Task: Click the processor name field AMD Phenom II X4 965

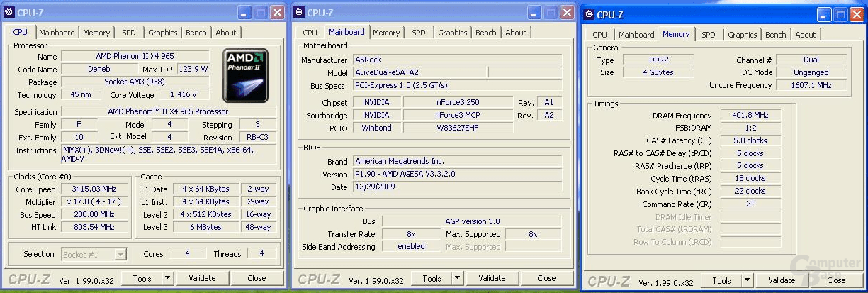Action: tap(137, 56)
